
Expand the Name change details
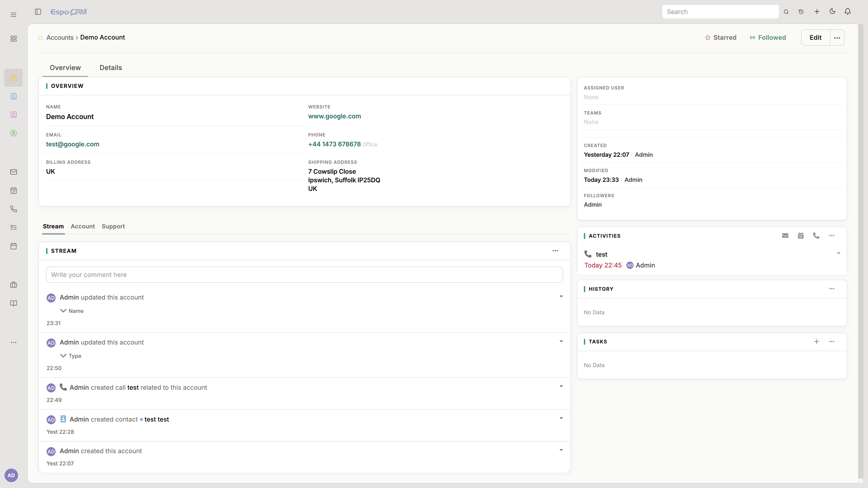[63, 310]
